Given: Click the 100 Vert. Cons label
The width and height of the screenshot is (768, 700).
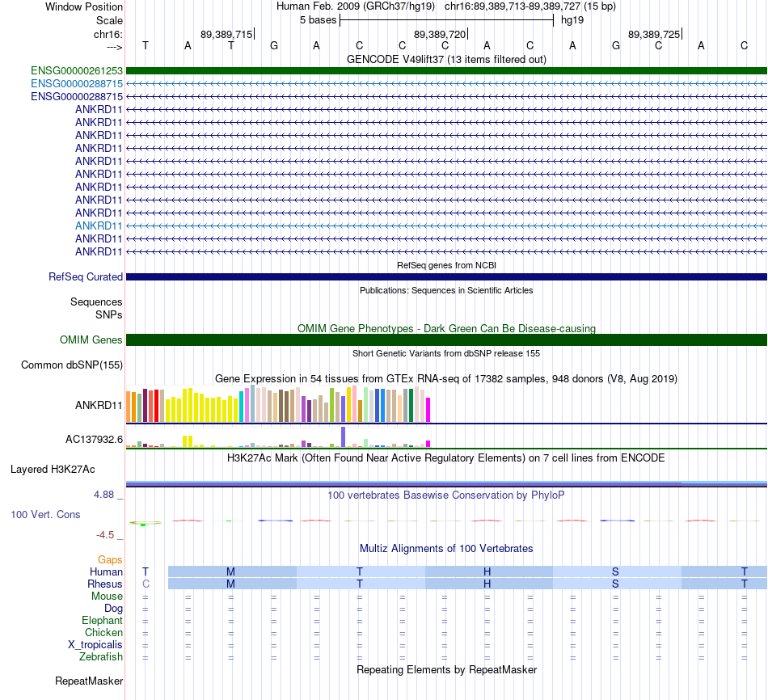Looking at the screenshot, I should coord(45,515).
